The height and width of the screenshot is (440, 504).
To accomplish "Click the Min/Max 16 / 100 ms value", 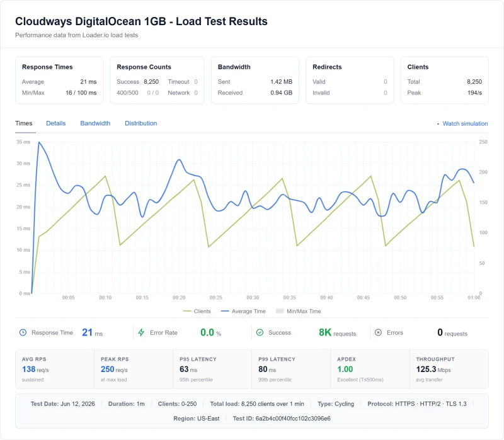I will [x=81, y=93].
